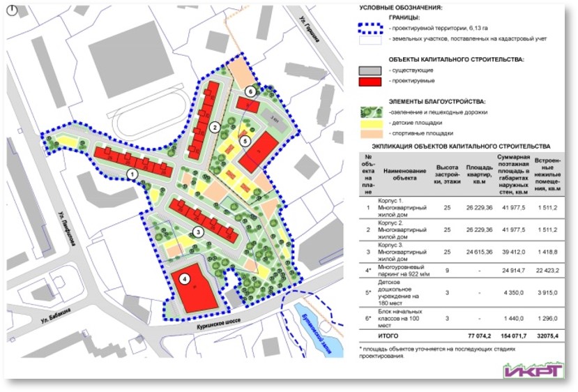This screenshot has height=392, width=578.
Task: Click the 'проектируемые' legend label
Action: pos(413,81)
